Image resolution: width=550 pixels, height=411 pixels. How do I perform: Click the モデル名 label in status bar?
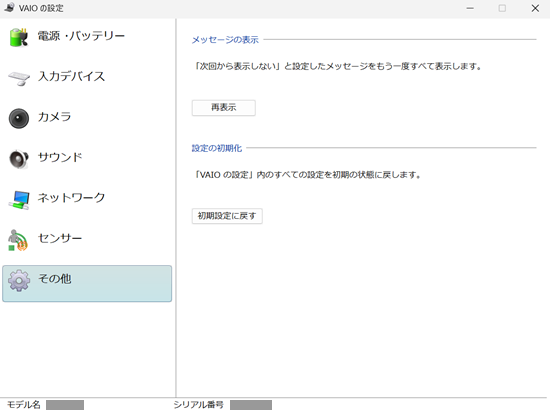pos(24,405)
